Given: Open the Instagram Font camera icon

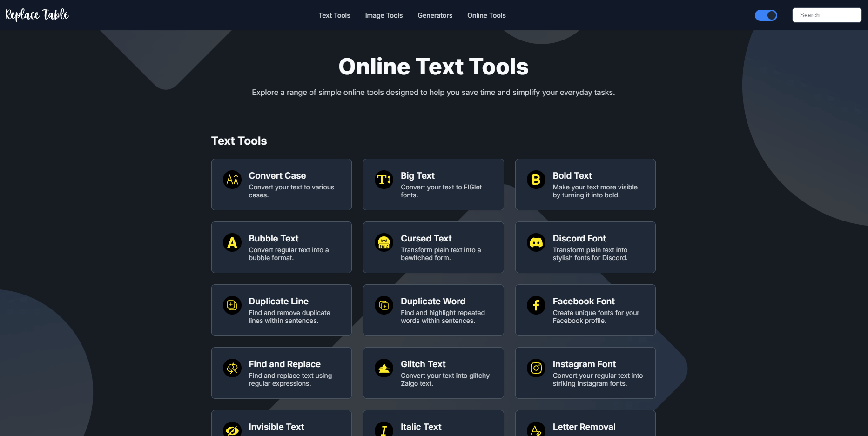Looking at the screenshot, I should pos(536,368).
